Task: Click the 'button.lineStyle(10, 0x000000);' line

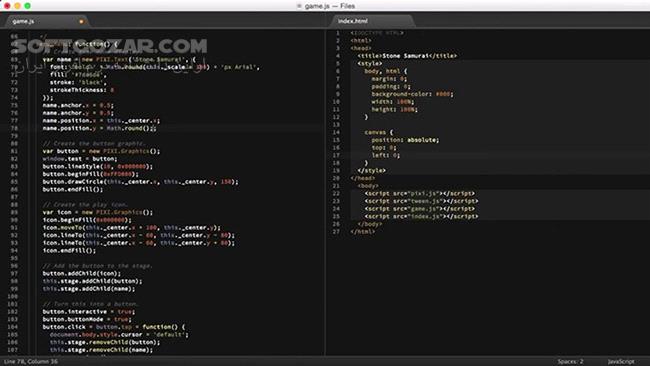Action: coord(97,166)
